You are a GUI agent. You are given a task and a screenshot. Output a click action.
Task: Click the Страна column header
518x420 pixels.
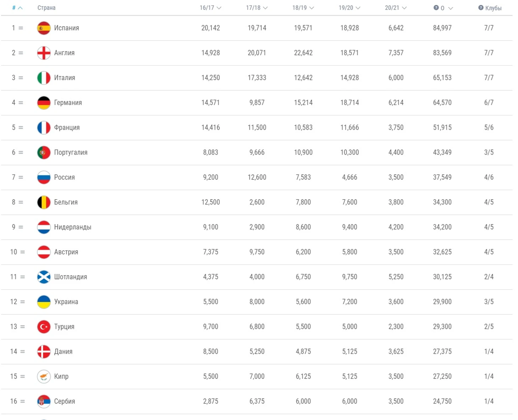coord(46,8)
